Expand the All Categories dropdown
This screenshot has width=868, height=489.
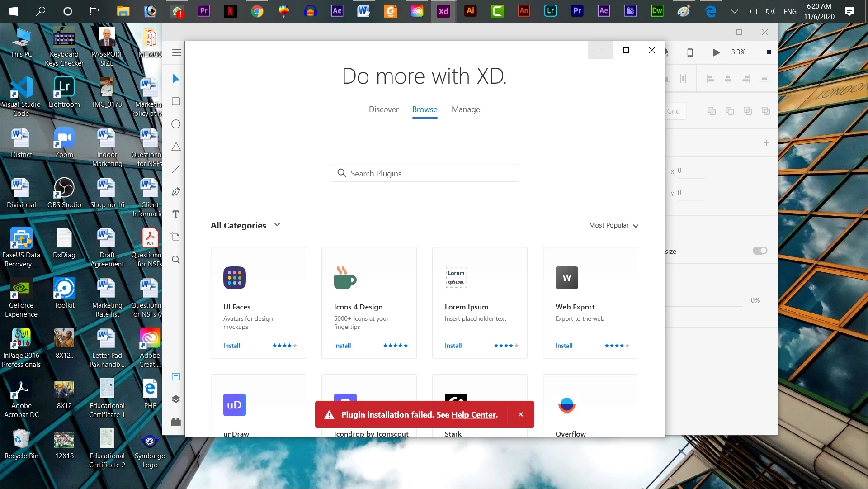coord(245,225)
